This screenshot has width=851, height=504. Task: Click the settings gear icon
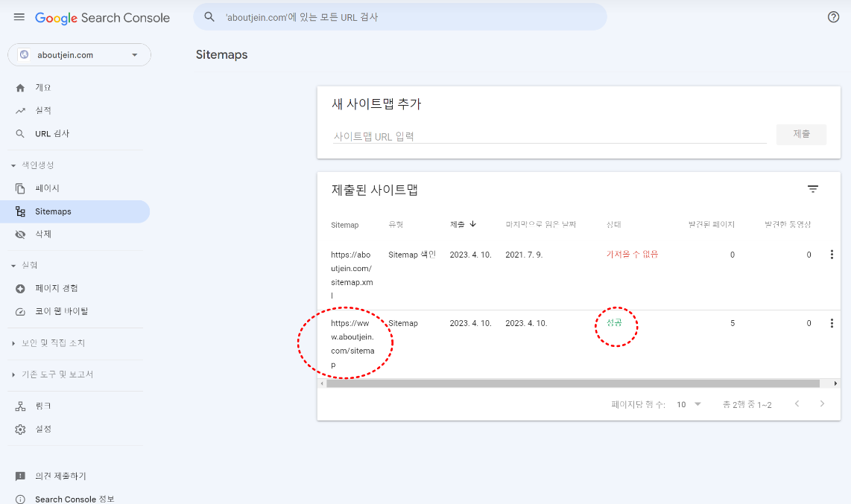[x=20, y=430]
